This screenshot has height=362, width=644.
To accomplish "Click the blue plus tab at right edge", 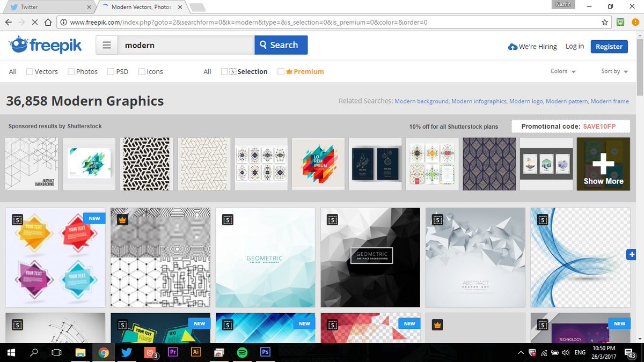I will click(x=631, y=255).
